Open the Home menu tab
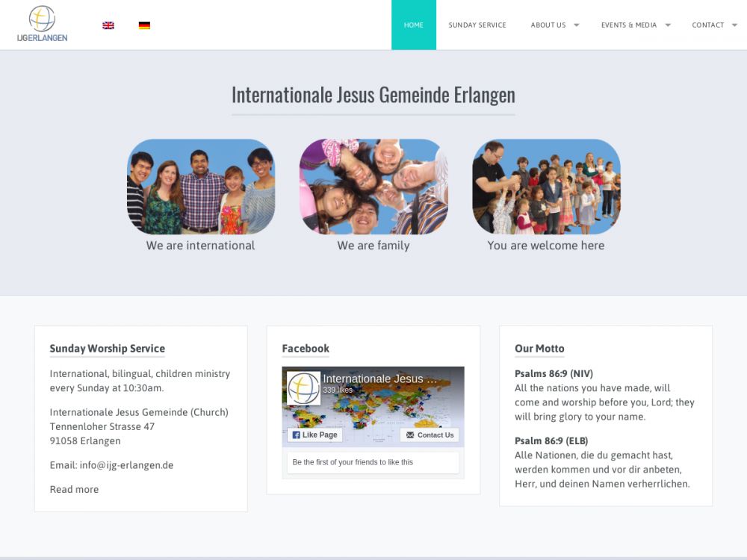Image resolution: width=747 pixels, height=560 pixels. coord(413,25)
